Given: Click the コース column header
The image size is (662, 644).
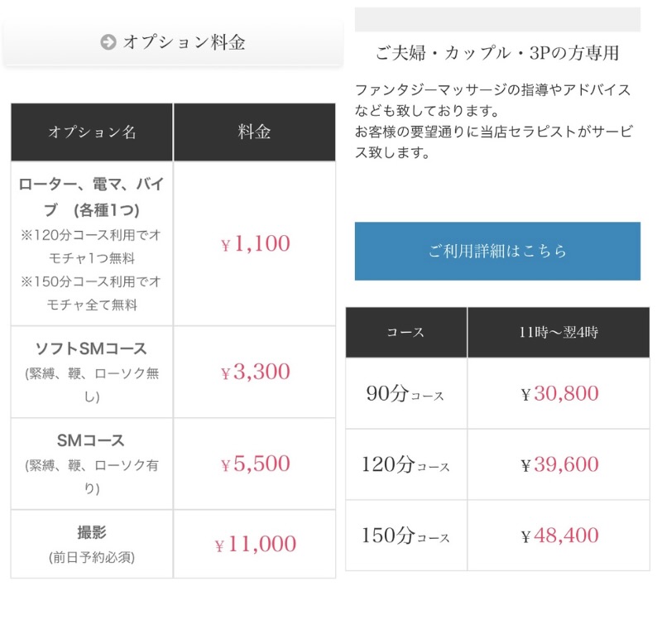Looking at the screenshot, I should 406,332.
